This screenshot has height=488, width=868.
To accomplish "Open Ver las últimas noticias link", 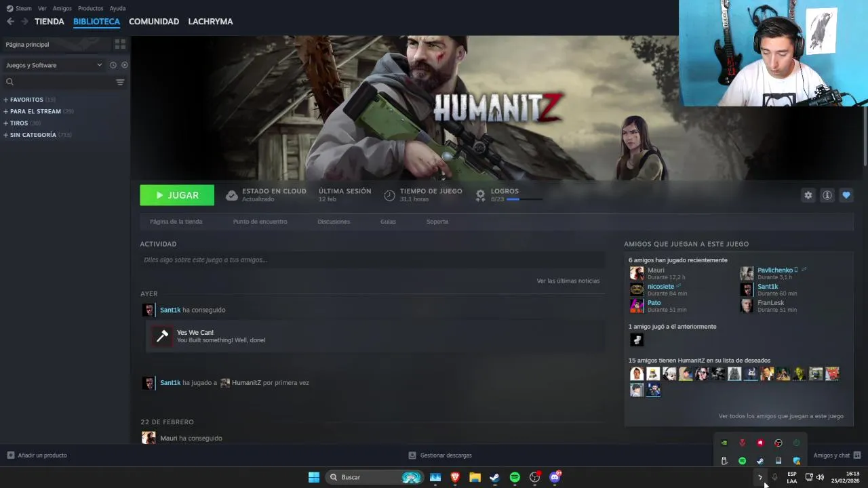I will 568,281.
